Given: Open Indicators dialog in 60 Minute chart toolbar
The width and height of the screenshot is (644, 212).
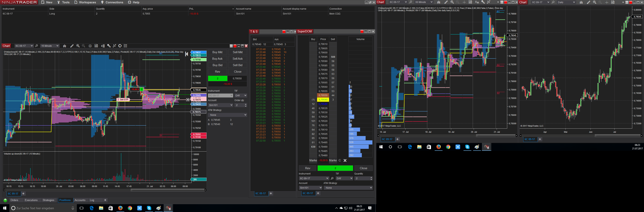Looking at the screenshot, I should (483, 2).
